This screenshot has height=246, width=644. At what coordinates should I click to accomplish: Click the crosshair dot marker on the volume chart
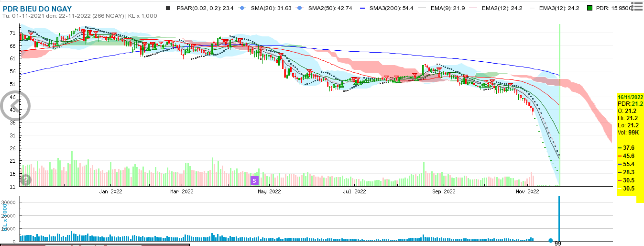tap(550, 240)
